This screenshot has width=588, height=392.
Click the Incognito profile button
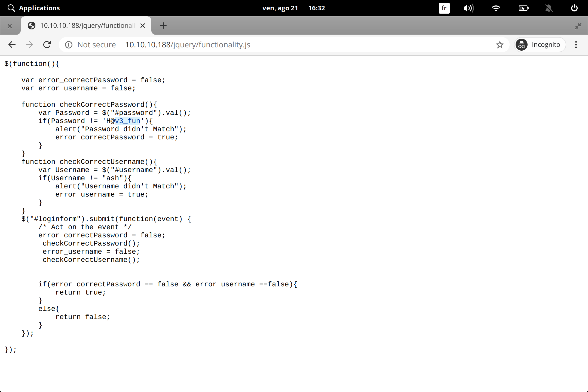click(x=540, y=45)
